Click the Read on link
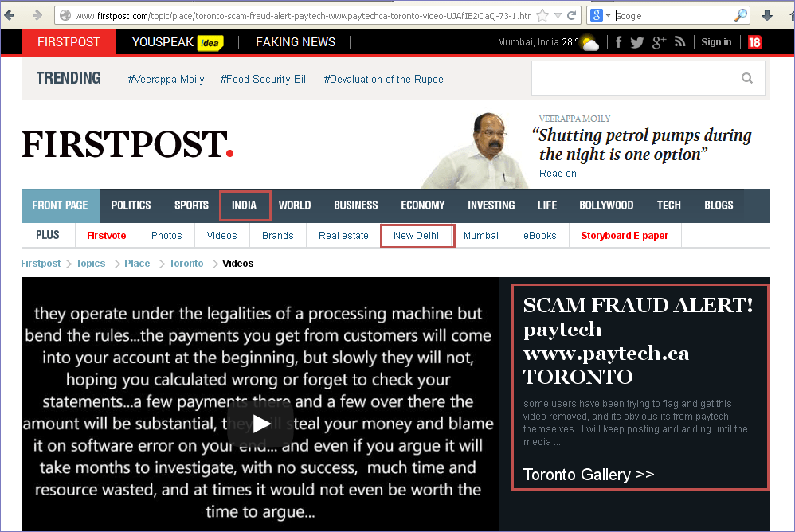The width and height of the screenshot is (795, 532). pos(558,174)
